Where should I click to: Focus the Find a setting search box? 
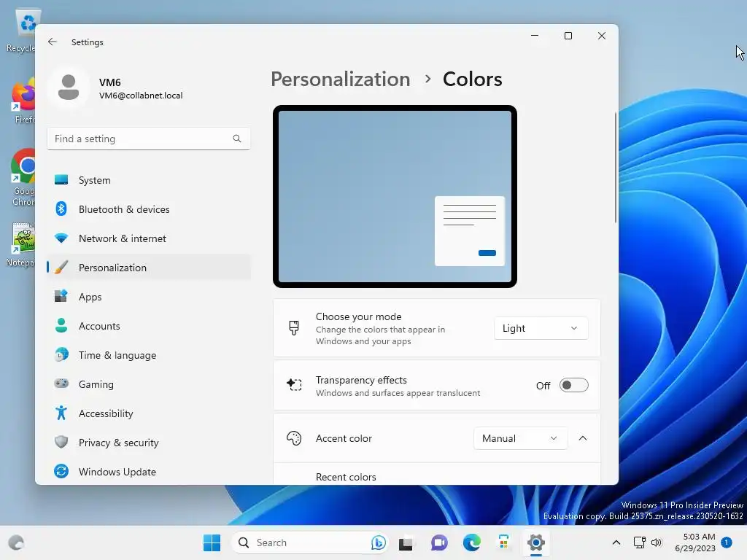coord(149,139)
